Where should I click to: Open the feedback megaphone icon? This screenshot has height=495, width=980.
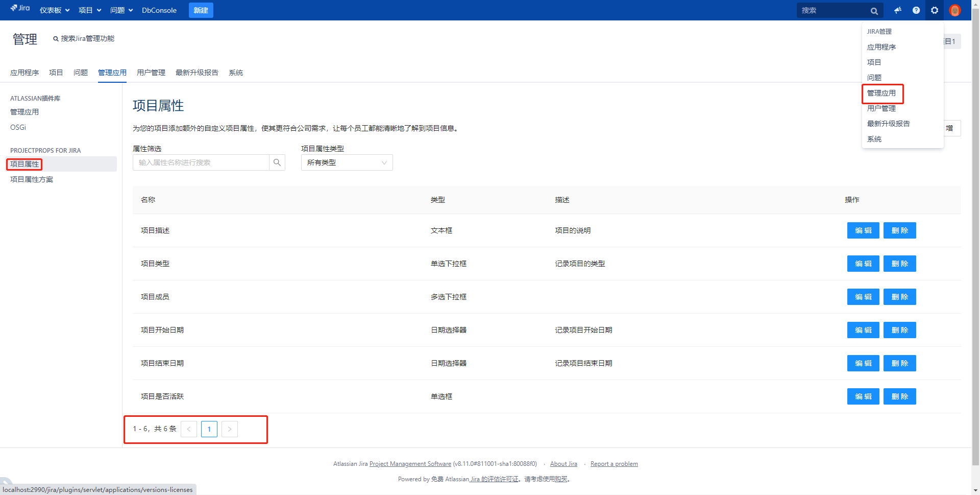[898, 10]
